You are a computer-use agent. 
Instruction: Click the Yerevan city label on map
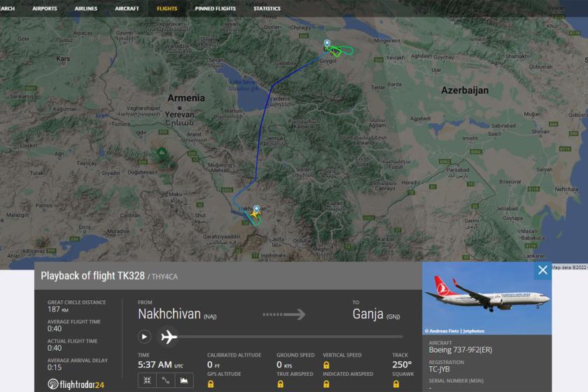[180, 114]
